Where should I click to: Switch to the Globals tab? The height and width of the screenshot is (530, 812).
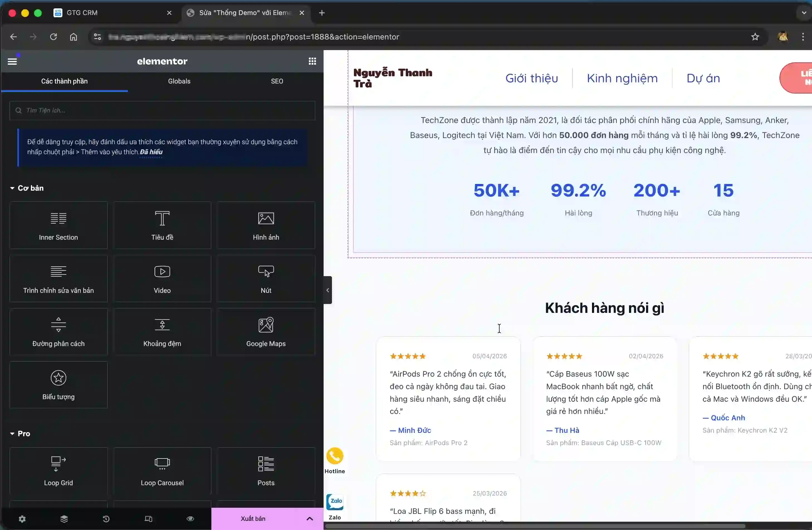(179, 81)
